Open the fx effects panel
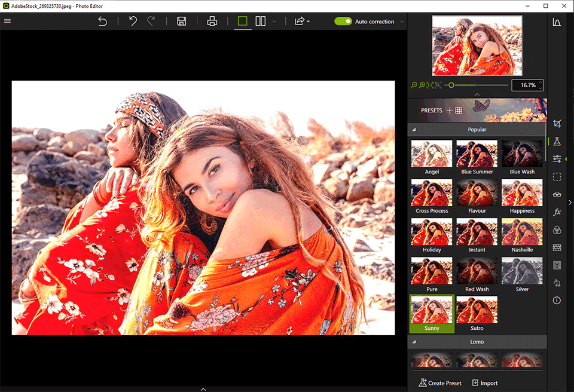The width and height of the screenshot is (574, 392). coord(557,212)
